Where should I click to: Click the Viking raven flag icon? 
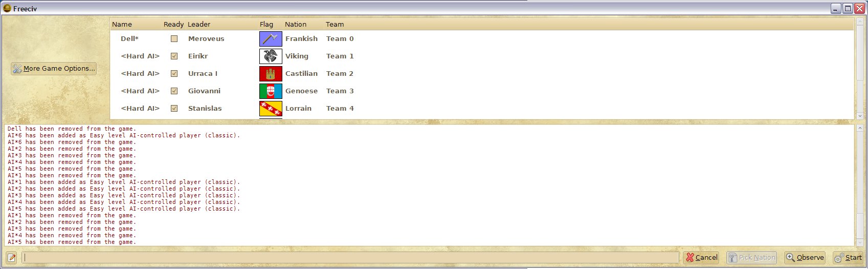tap(271, 56)
